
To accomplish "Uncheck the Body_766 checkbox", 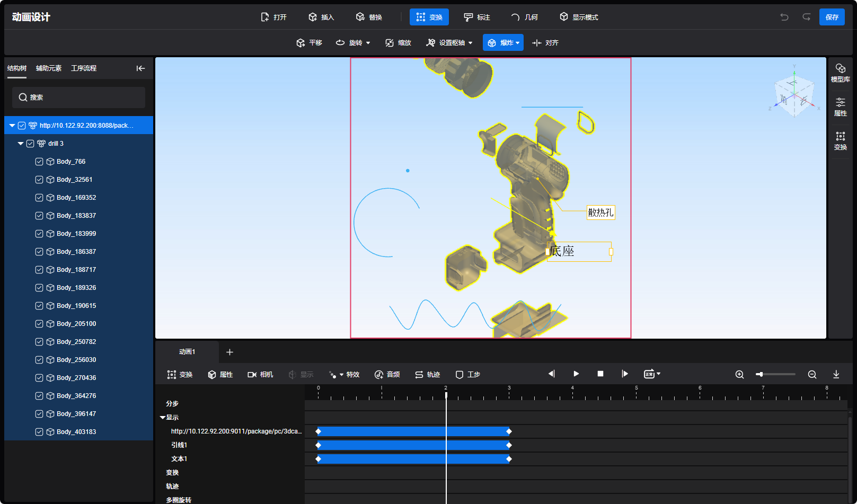I will coord(39,162).
